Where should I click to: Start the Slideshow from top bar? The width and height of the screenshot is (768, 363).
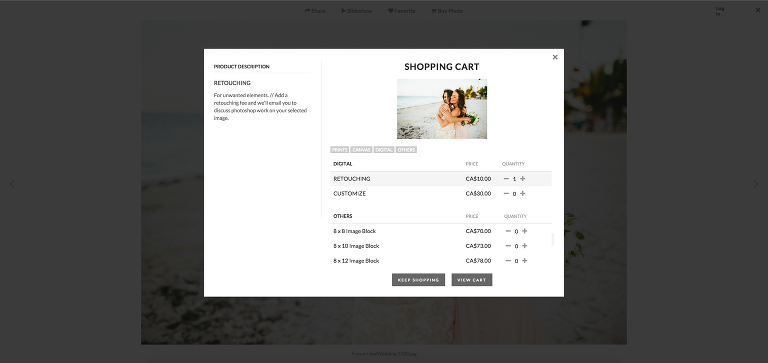tap(357, 11)
